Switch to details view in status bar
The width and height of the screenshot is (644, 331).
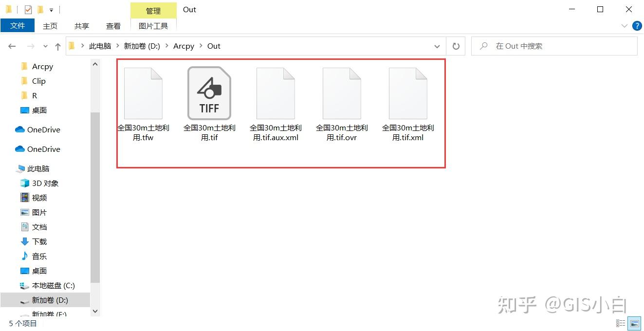click(621, 323)
